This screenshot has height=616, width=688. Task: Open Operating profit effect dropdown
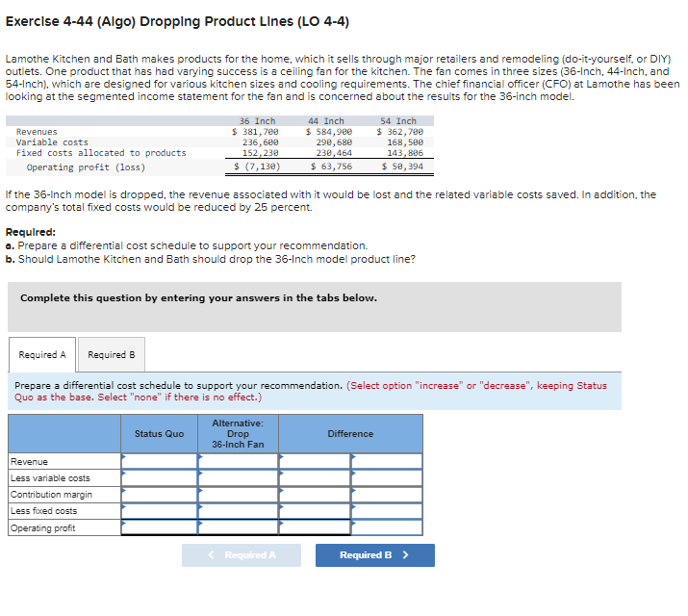(387, 527)
